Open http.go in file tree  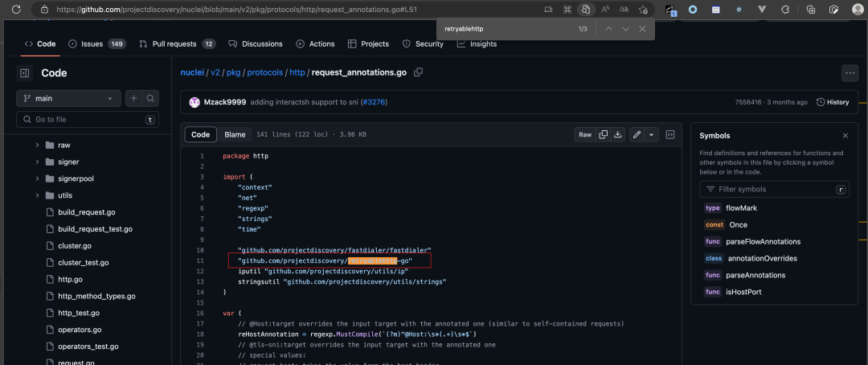70,279
